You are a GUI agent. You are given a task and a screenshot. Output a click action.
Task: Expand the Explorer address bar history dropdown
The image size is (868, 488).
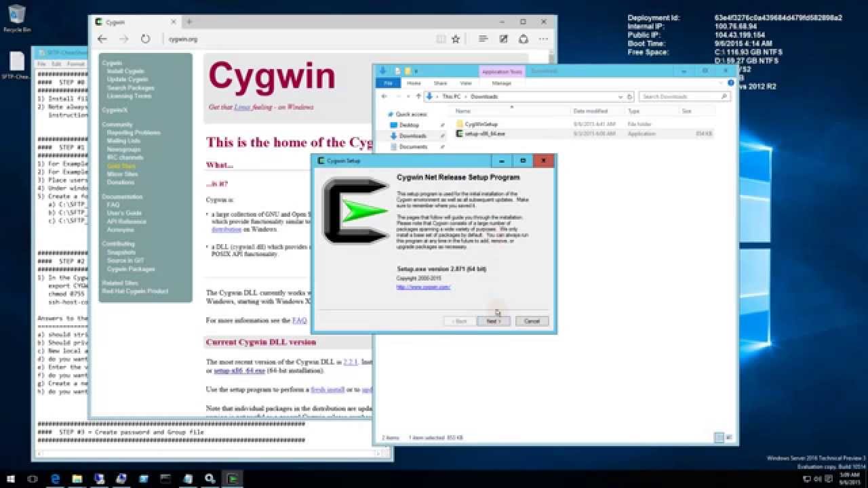tap(620, 96)
